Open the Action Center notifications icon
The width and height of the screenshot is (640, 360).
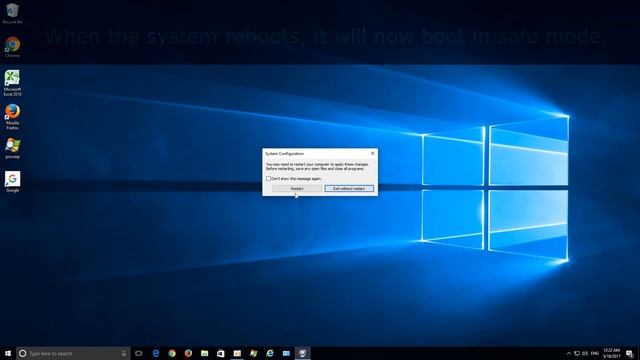tap(630, 353)
